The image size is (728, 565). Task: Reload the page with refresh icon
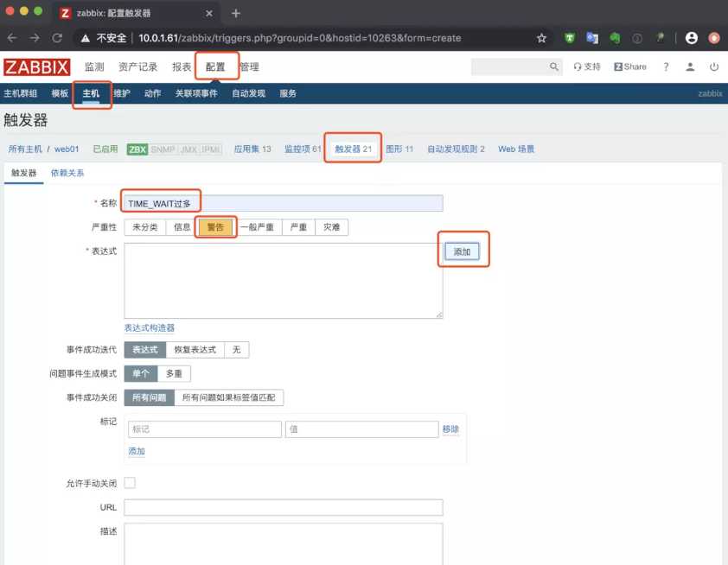(57, 38)
